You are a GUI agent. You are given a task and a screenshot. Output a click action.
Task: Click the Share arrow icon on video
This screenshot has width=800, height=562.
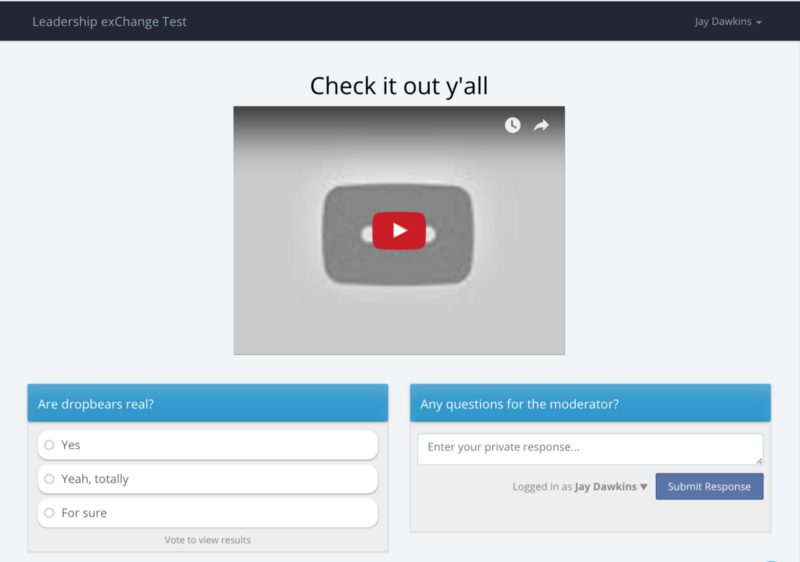[541, 125]
